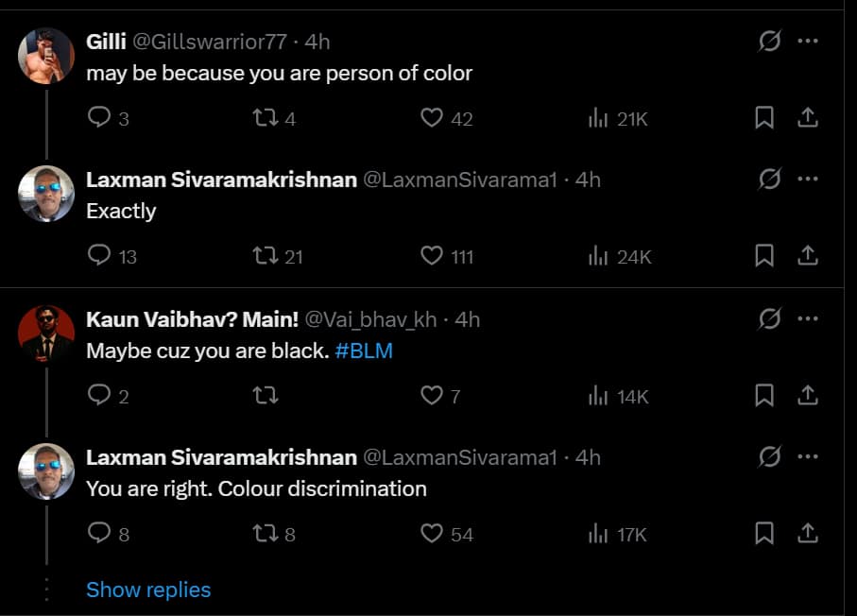
Task: Share Kaun Vaibhav's #BLM tweet
Action: click(808, 396)
